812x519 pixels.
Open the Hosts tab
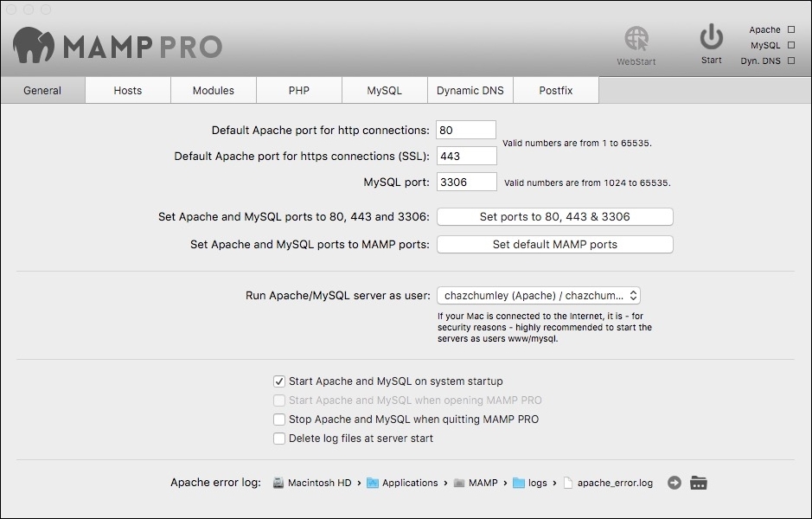coord(128,91)
